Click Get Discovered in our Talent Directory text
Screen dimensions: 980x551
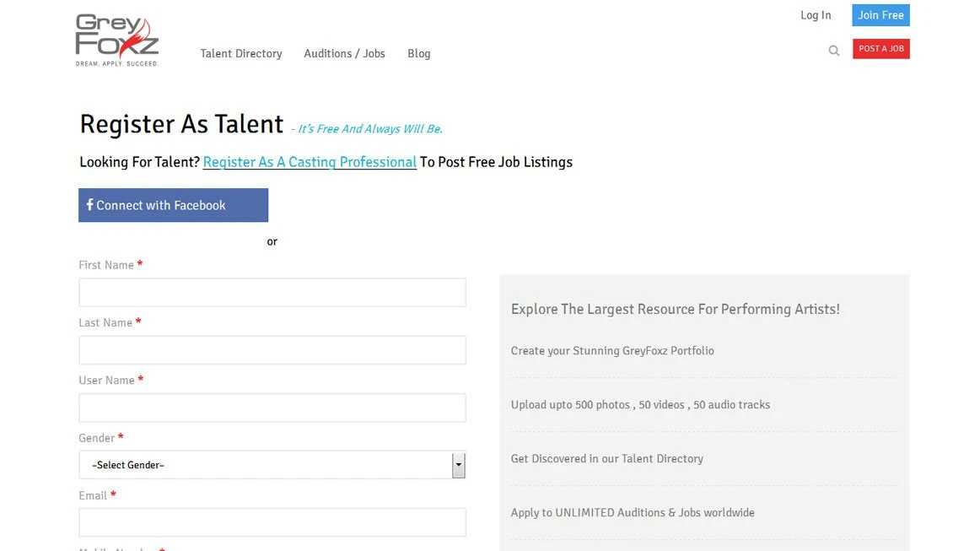pyautogui.click(x=607, y=458)
